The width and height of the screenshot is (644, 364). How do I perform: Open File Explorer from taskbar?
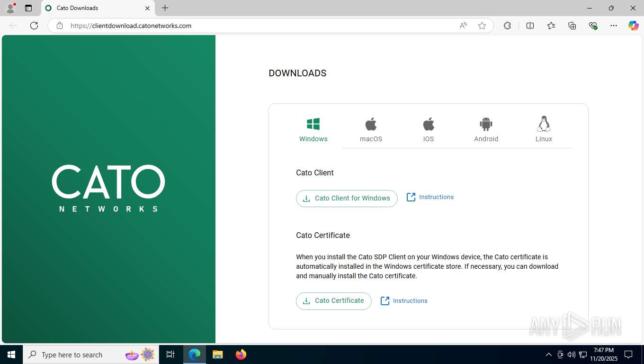(217, 355)
